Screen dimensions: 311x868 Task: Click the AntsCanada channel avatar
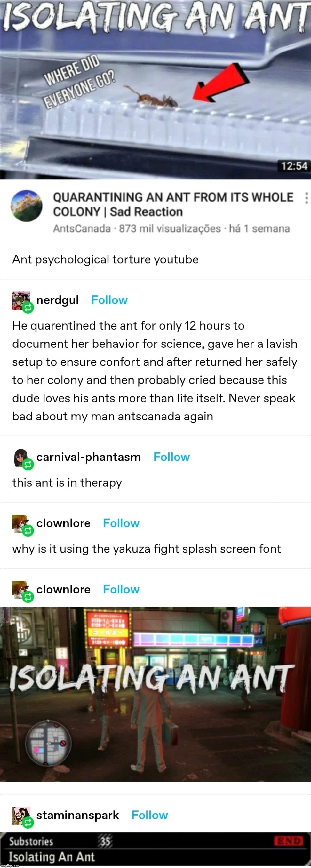tap(27, 205)
